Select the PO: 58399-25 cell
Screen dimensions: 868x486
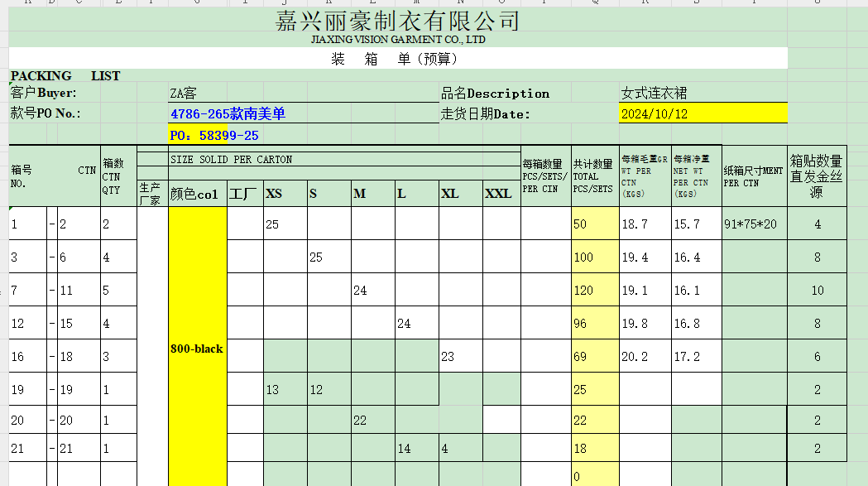click(214, 135)
